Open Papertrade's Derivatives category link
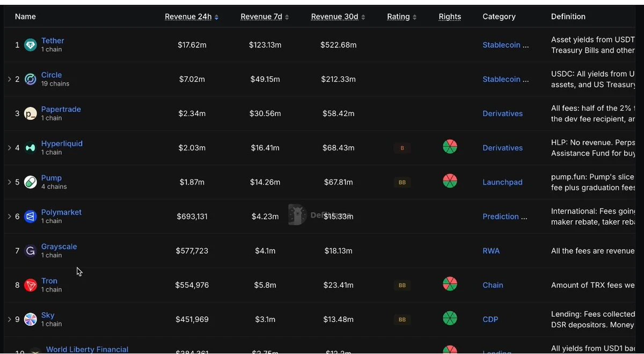 (x=502, y=114)
